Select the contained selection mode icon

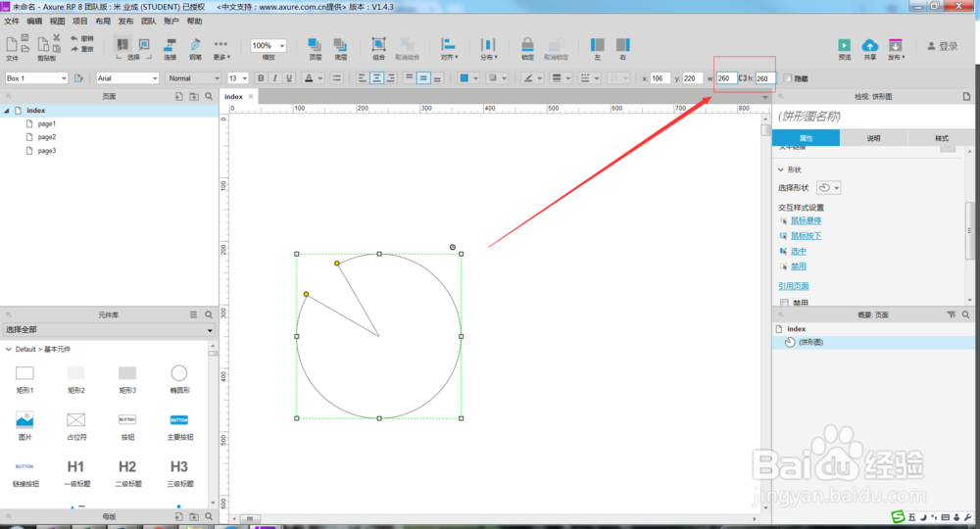click(x=144, y=44)
